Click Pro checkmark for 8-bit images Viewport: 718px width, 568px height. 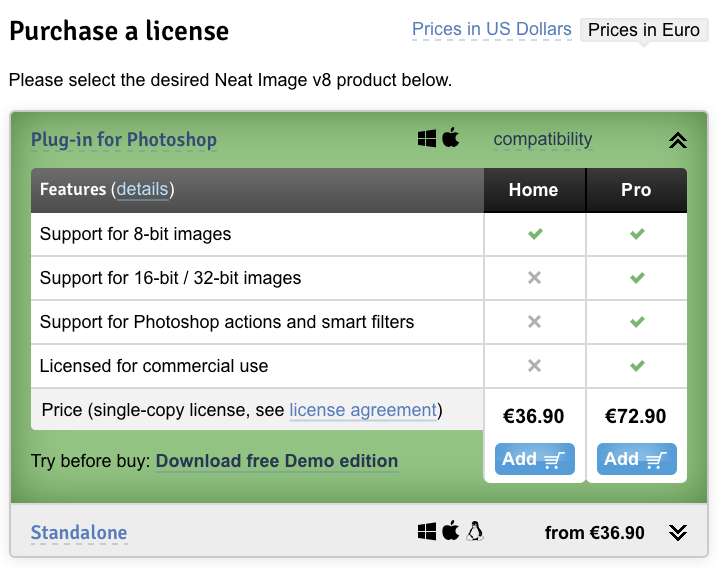637,234
